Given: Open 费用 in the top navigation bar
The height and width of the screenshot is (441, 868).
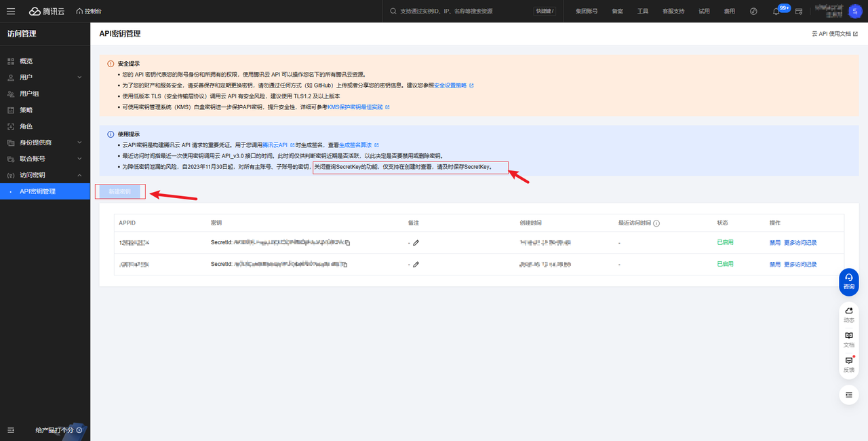Looking at the screenshot, I should 729,12.
